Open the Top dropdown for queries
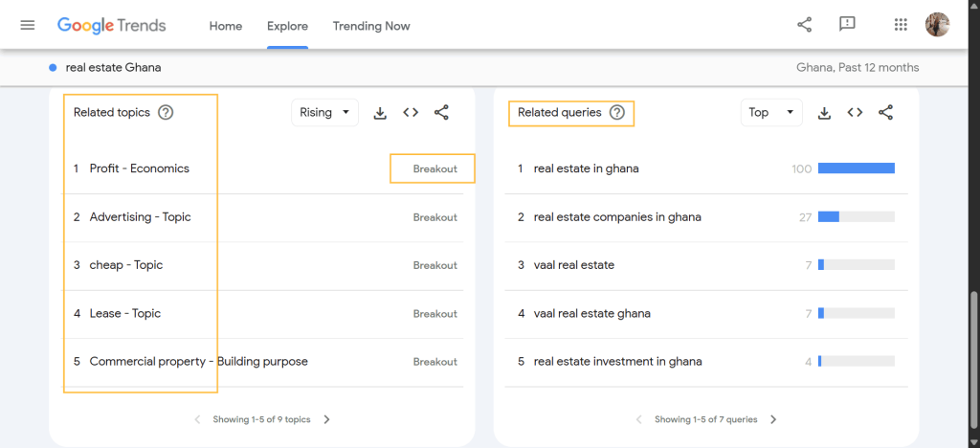Viewport: 980px width, 448px height. [x=771, y=112]
